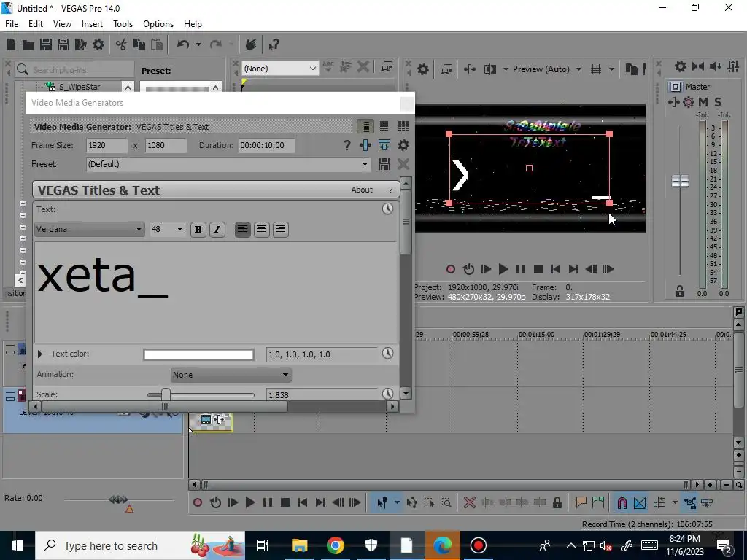747x560 pixels.
Task: Click the Open folder icon in the main toolbar
Action: [28, 44]
